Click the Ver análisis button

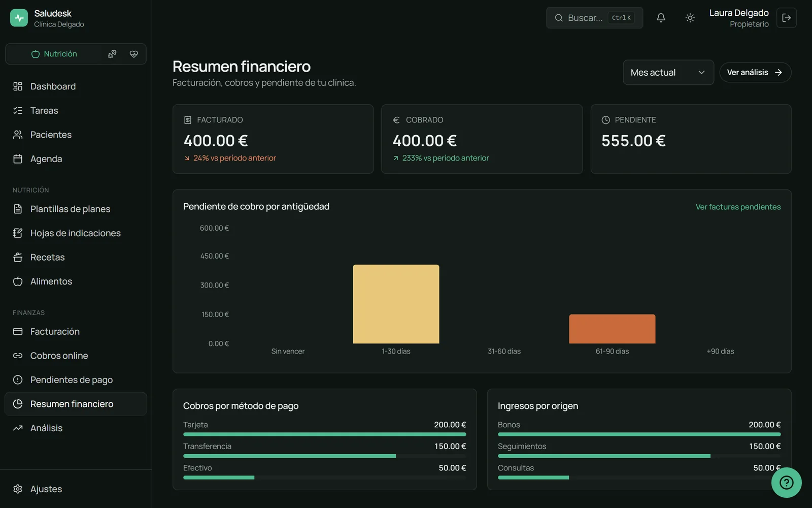755,73
